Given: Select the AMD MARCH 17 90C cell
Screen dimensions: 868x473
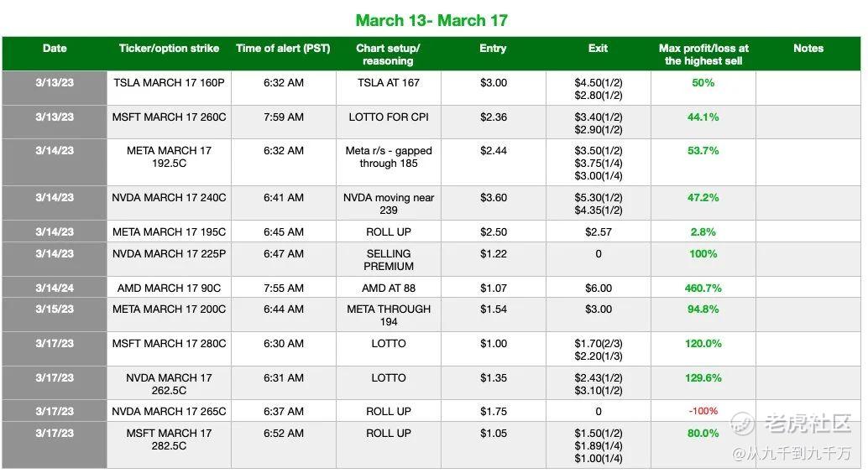Looking at the screenshot, I should (169, 288).
